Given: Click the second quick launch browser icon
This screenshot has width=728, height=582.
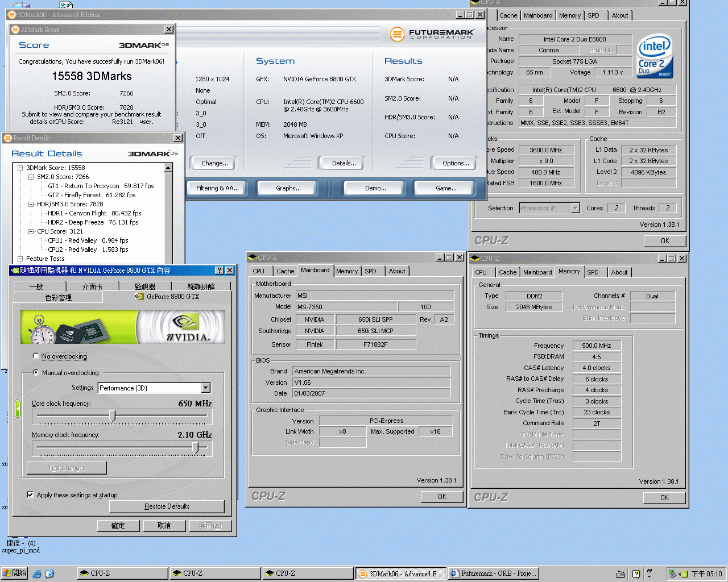Looking at the screenshot, I should click(x=49, y=573).
